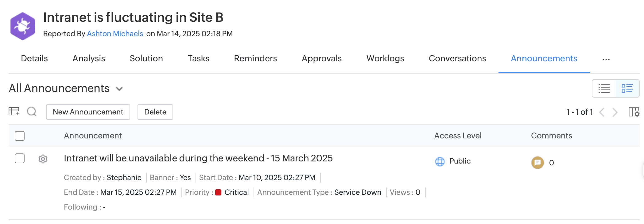Click the purple bug problem icon

coord(22,26)
